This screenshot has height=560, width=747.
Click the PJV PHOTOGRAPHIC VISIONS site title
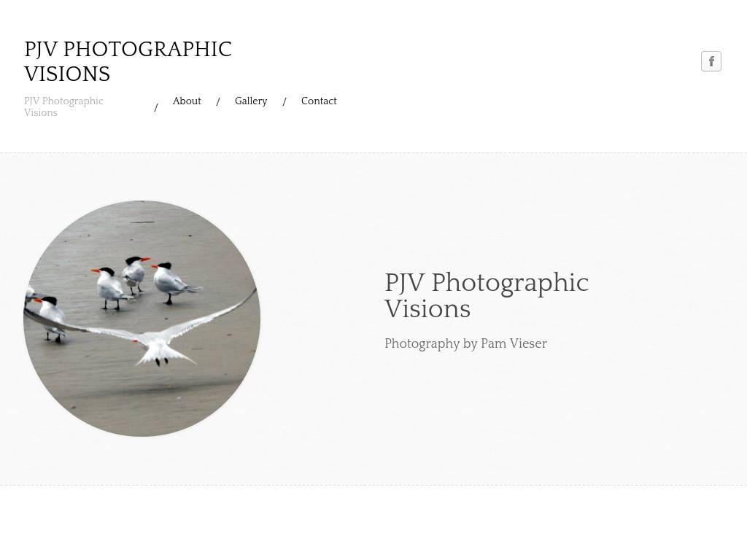click(128, 61)
